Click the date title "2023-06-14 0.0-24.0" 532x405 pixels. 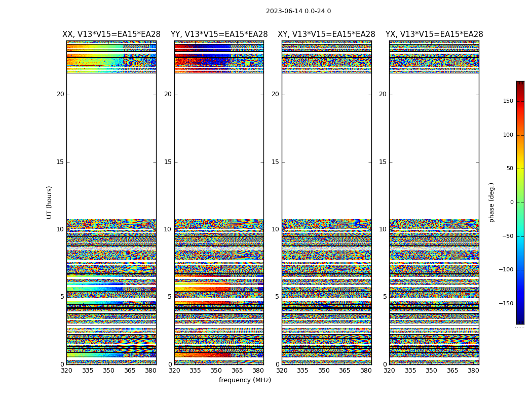(x=298, y=11)
